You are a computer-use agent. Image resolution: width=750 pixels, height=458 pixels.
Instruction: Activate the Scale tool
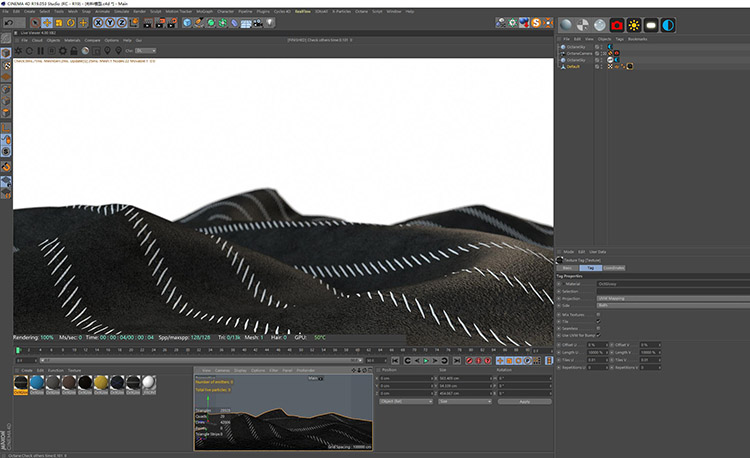pyautogui.click(x=59, y=22)
